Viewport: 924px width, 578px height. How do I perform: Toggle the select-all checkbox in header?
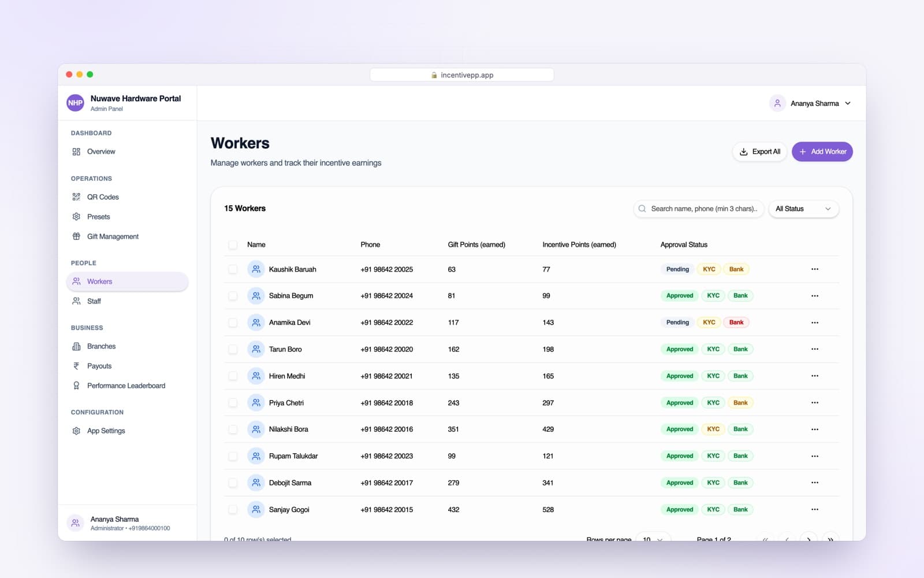233,244
